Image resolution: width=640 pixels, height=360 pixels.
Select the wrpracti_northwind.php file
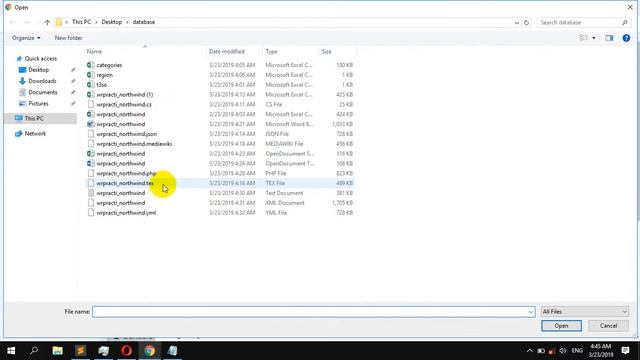tap(126, 173)
